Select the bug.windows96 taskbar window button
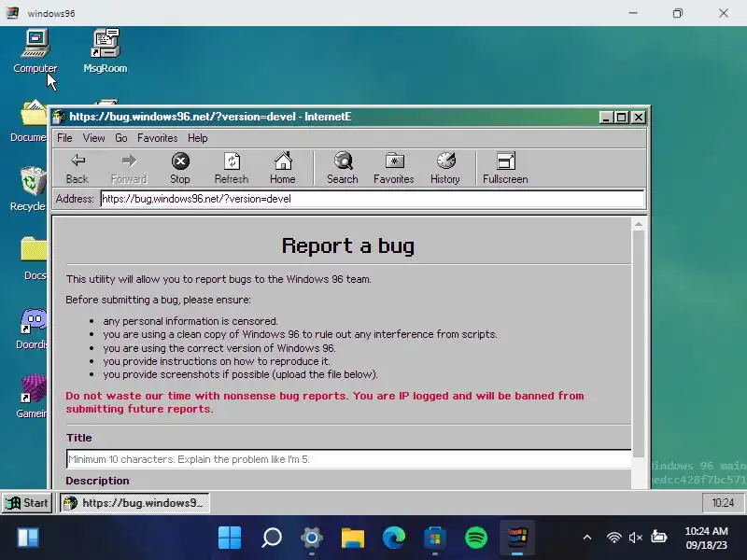This screenshot has height=560, width=747. coord(134,503)
